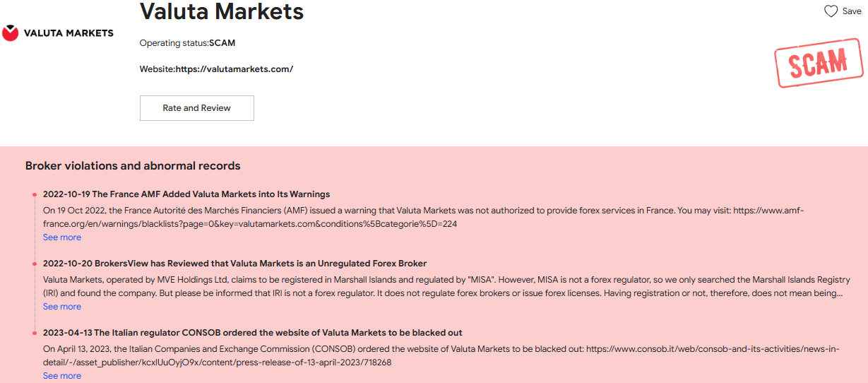This screenshot has height=383, width=868.
Task: Expand See more under France AMF warning
Action: [62, 237]
